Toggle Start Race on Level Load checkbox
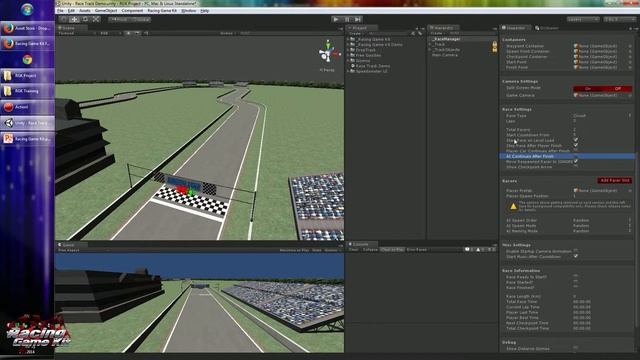Image resolution: width=640 pixels, height=360 pixels. click(576, 140)
